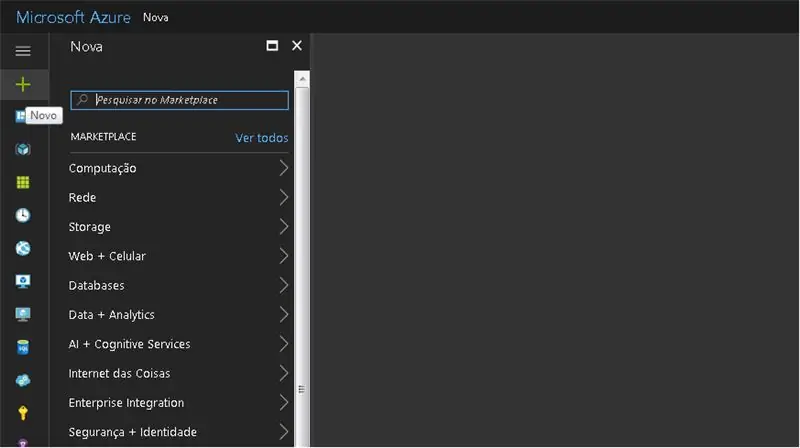The image size is (800, 448).
Task: Select AI + Cognitive Services category
Action: pos(179,344)
